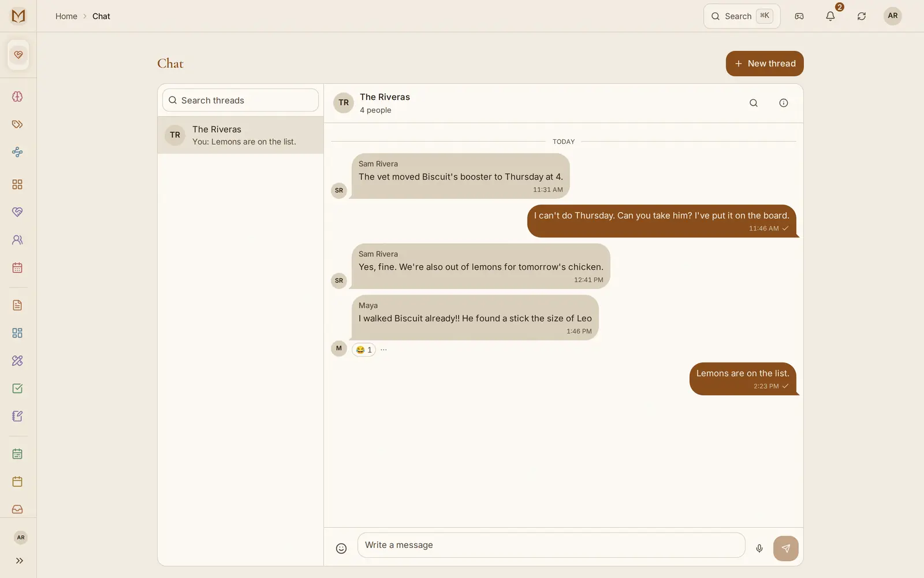Viewport: 924px width, 578px height.
Task: Click Sam's message about Biscuit's booster
Action: coord(460,176)
